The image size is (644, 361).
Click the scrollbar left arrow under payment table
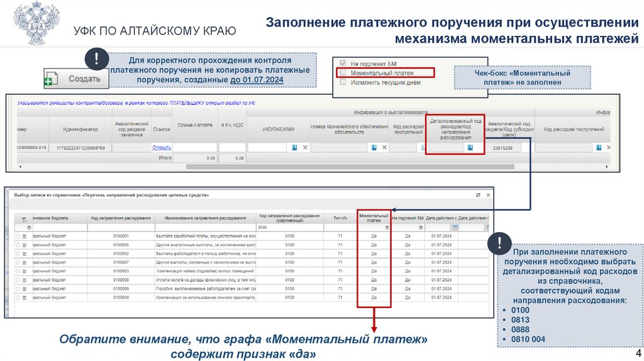(21, 167)
